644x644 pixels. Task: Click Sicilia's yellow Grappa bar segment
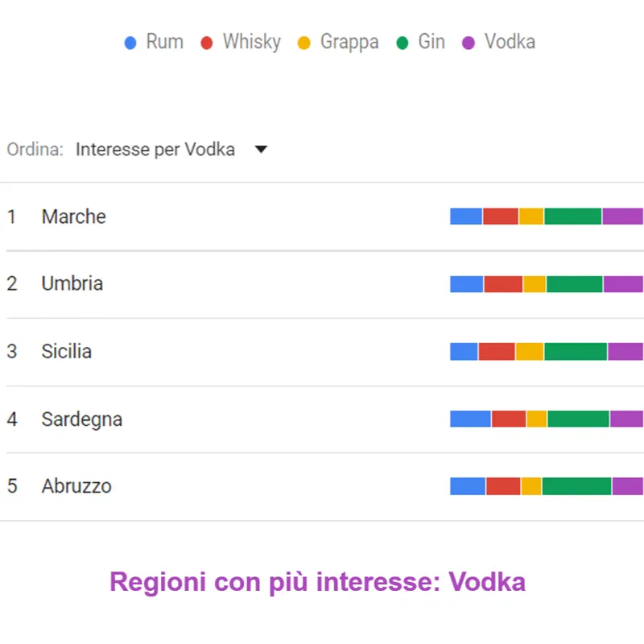point(529,352)
